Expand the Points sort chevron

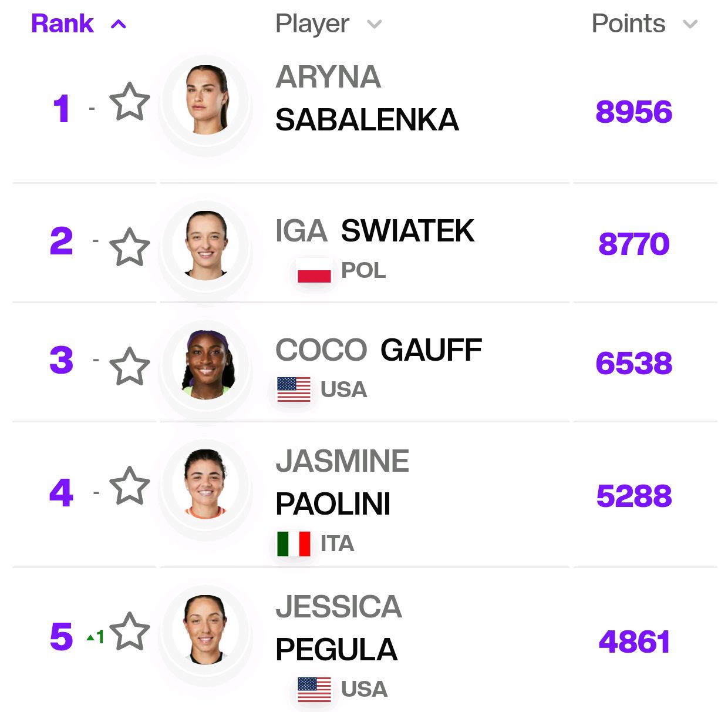690,24
